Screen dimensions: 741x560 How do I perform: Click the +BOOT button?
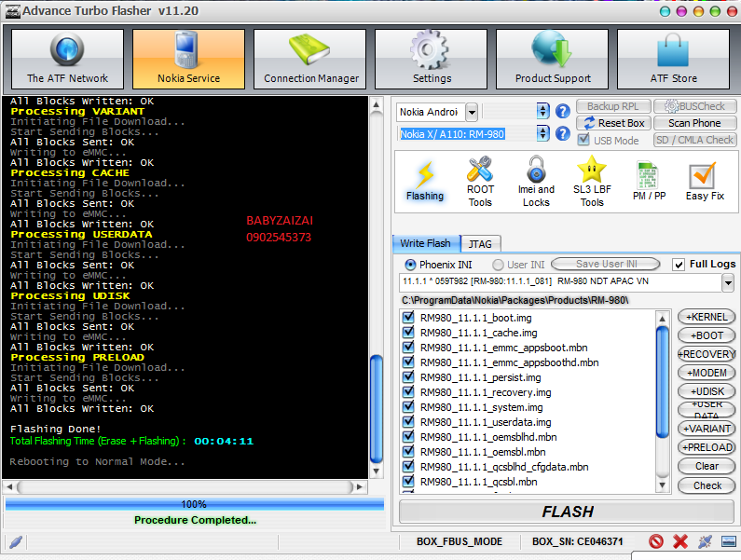pyautogui.click(x=707, y=335)
